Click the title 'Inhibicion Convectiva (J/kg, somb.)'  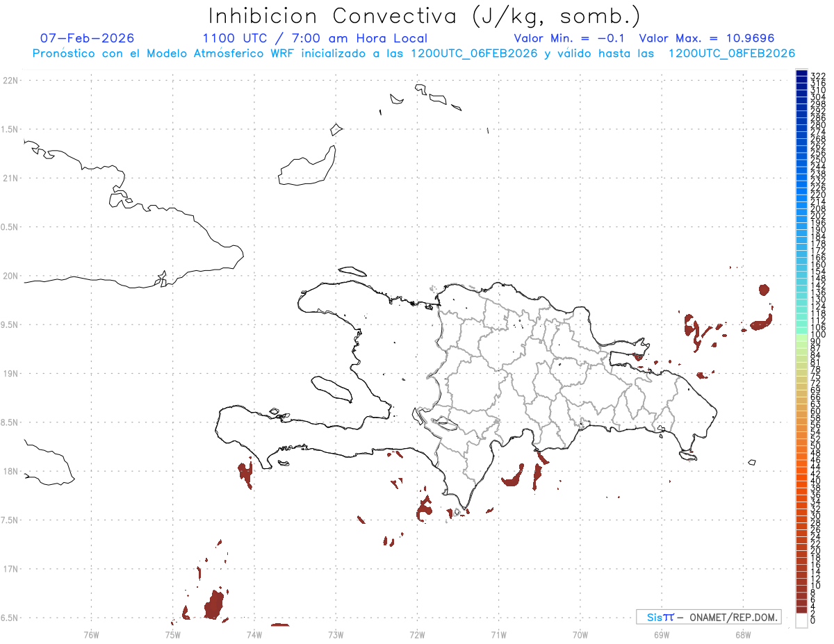click(425, 17)
